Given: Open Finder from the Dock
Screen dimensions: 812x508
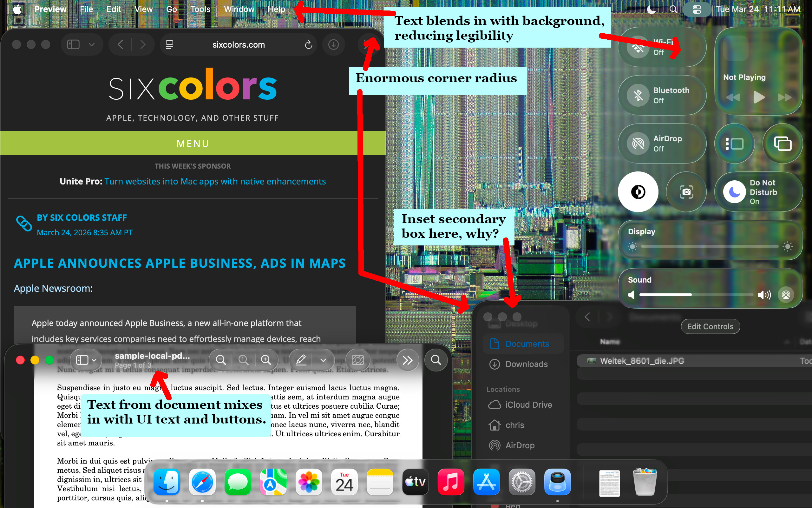Looking at the screenshot, I should tap(167, 482).
